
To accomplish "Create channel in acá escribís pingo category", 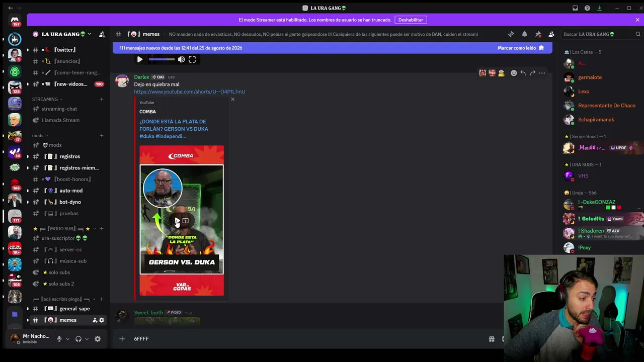I will [x=102, y=299].
